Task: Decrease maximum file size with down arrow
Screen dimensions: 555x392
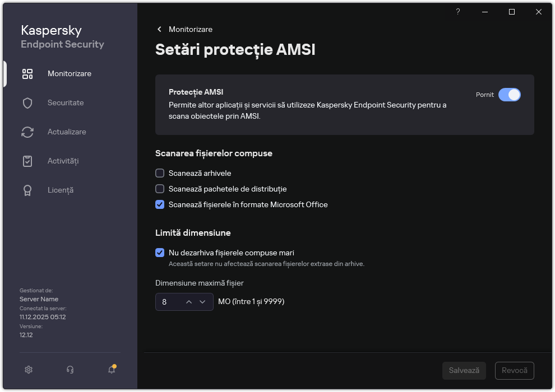Action: tap(202, 301)
